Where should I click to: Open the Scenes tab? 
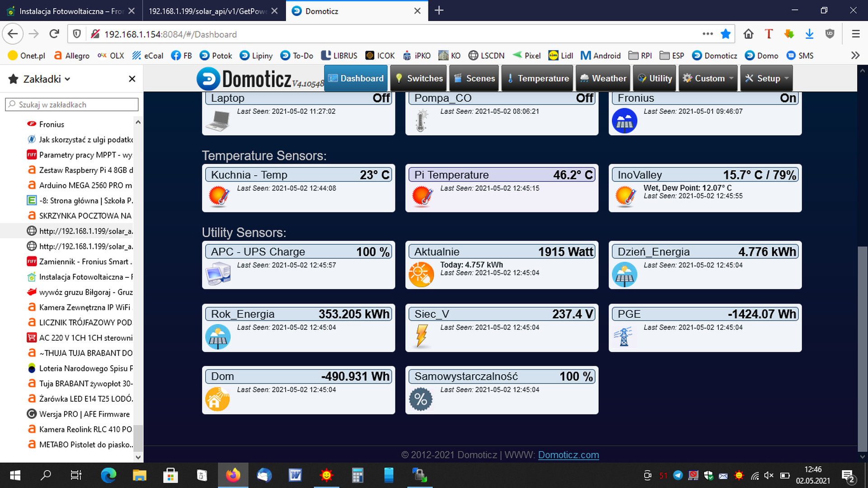click(x=474, y=78)
